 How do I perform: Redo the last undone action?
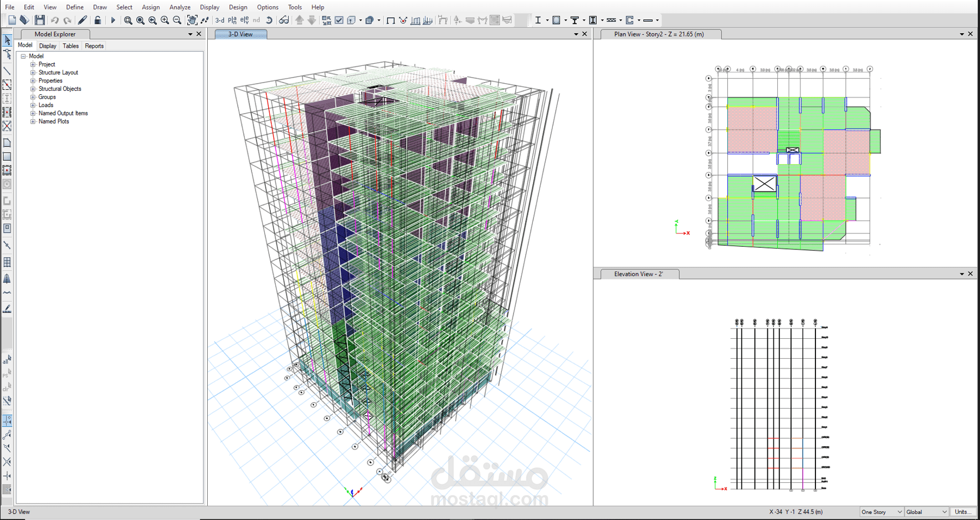point(67,21)
